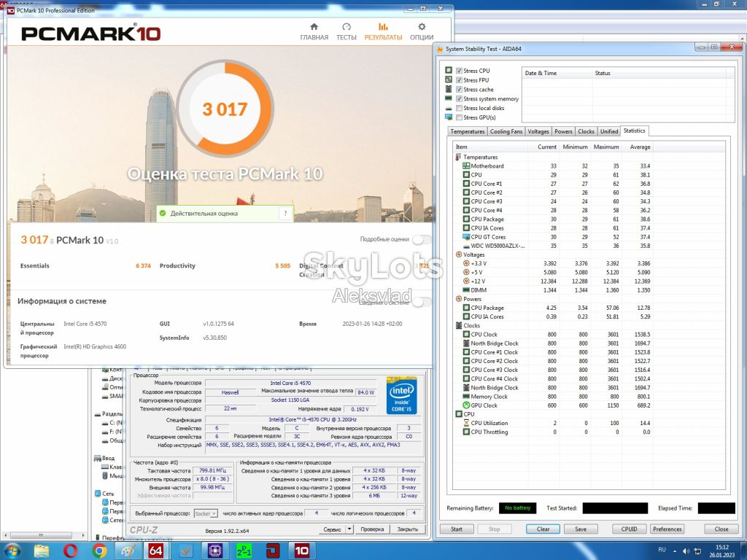Switch to PCMark 10 via its taskbar icon
Screen dimensions: 747x560
click(301, 551)
